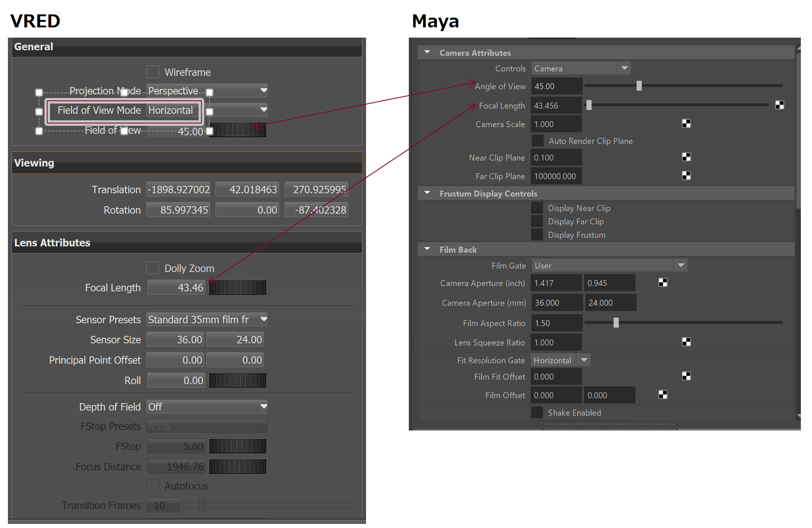Click the Angle of View slider
Viewport: 812px width, 528px height.
(640, 85)
